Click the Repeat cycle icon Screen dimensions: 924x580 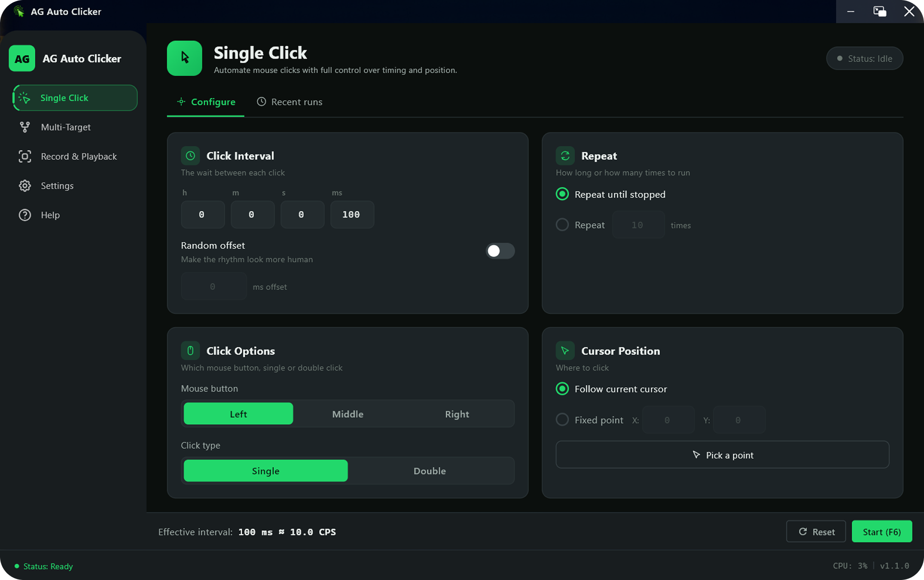(565, 156)
